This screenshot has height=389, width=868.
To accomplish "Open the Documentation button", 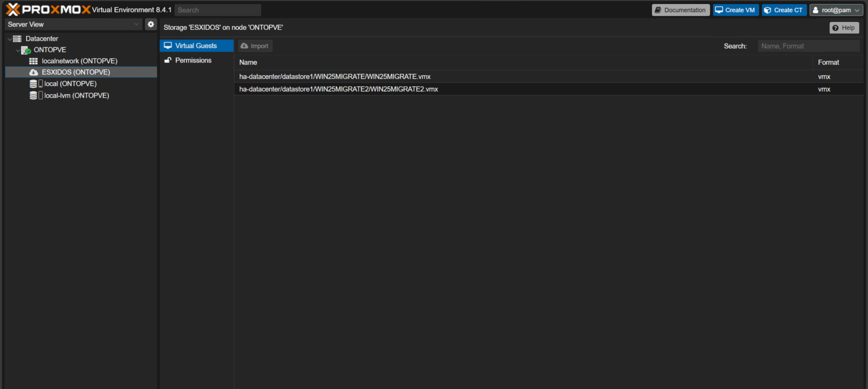I will point(680,10).
